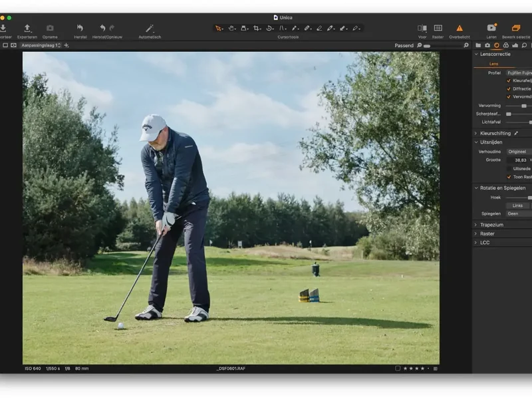Screen dimensions: 532x399
Task: Expand the Trapezium panel
Action: [x=476, y=225]
